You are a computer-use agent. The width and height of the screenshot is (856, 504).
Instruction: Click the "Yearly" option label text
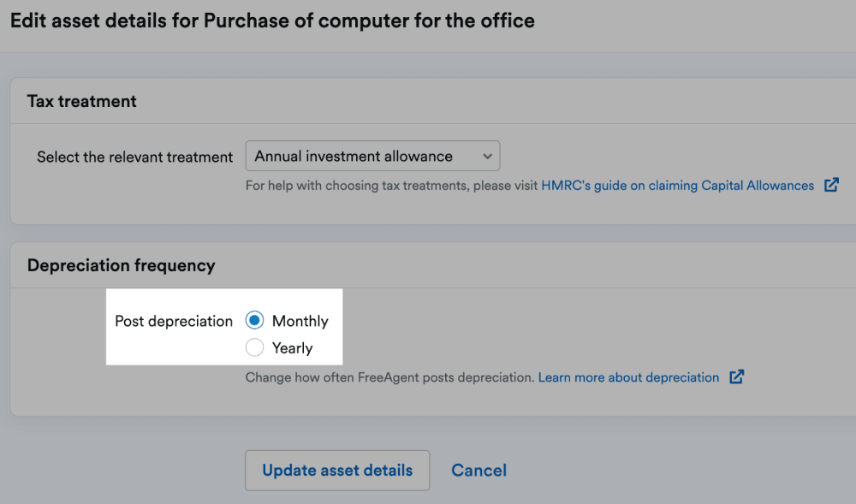(292, 348)
